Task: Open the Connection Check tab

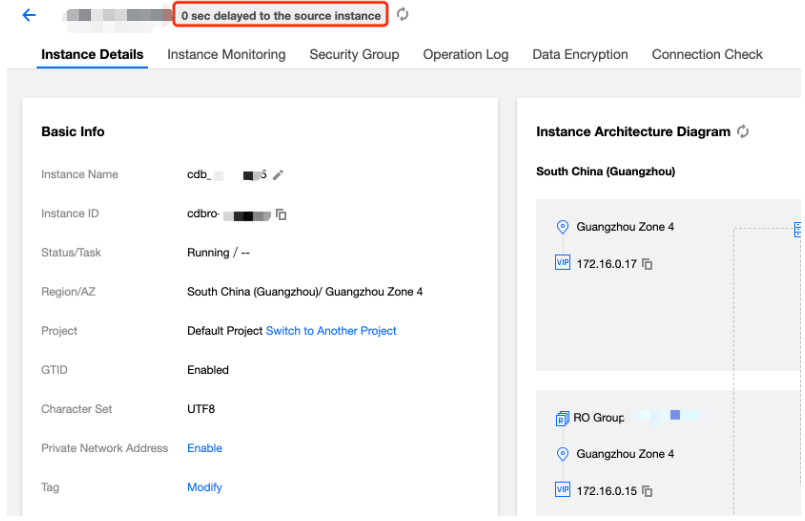Action: 707,55
